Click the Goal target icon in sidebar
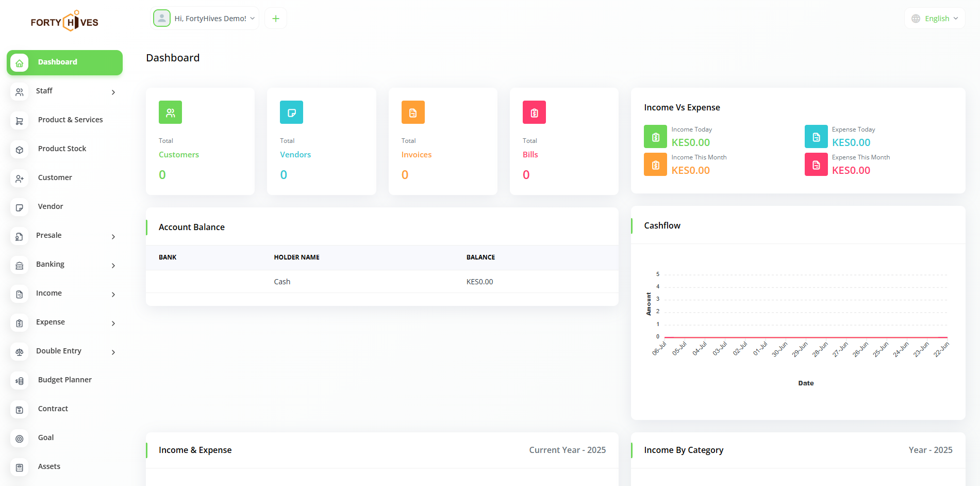The height and width of the screenshot is (486, 980). 20,439
